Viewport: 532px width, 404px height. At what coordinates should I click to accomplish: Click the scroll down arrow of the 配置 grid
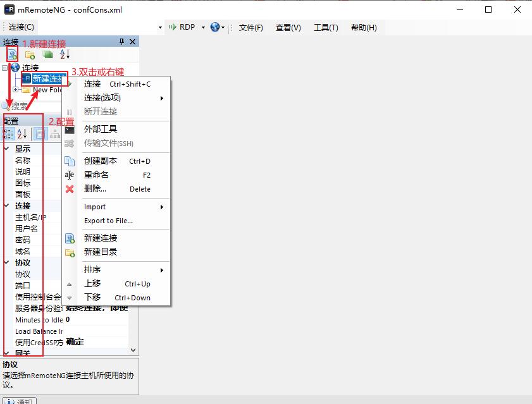point(133,350)
